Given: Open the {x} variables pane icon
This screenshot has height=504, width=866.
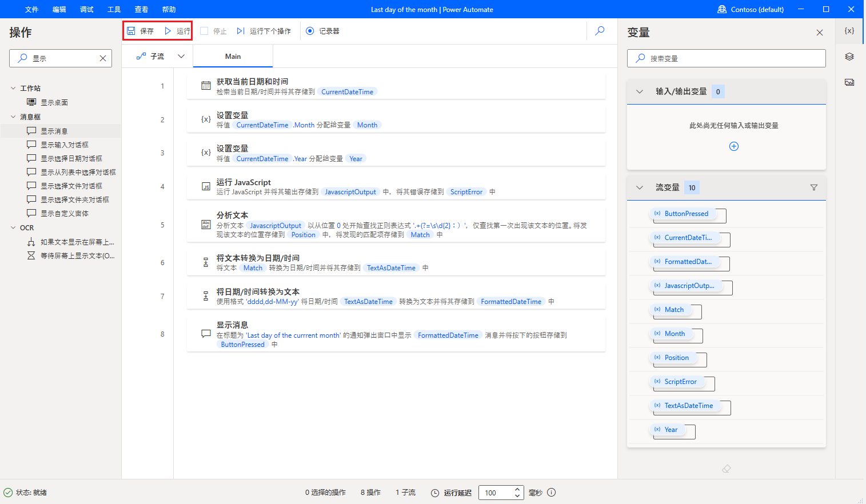Looking at the screenshot, I should coord(849,31).
